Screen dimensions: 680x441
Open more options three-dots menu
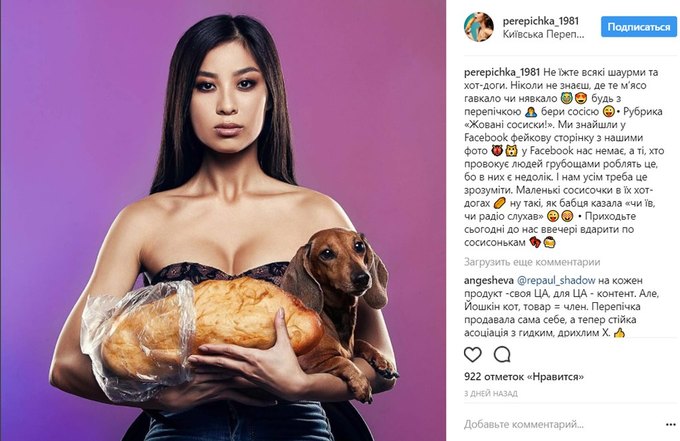[x=670, y=425]
